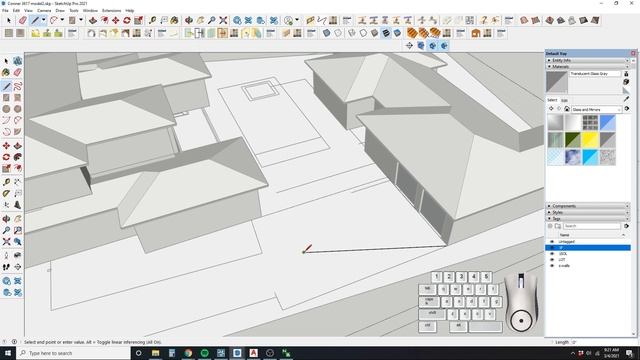Select the Pan hand tool in left toolbar

pyautogui.click(x=18, y=219)
